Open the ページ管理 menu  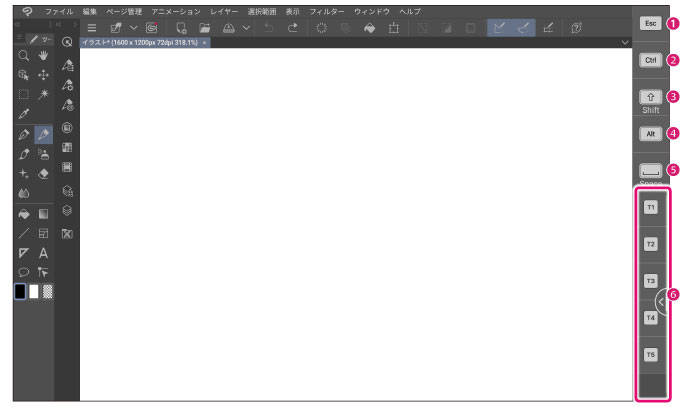[124, 11]
